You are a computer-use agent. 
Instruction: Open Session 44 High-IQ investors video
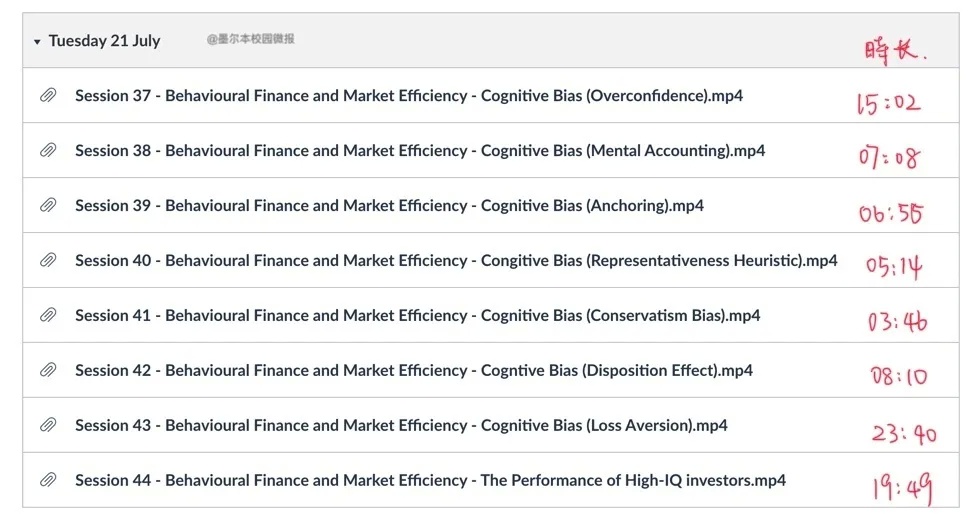[x=431, y=480]
